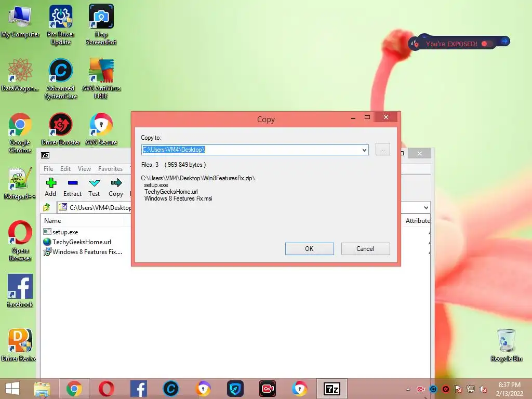Viewport: 532px width, 399px height.
Task: Click the network tray icon
Action: [471, 389]
